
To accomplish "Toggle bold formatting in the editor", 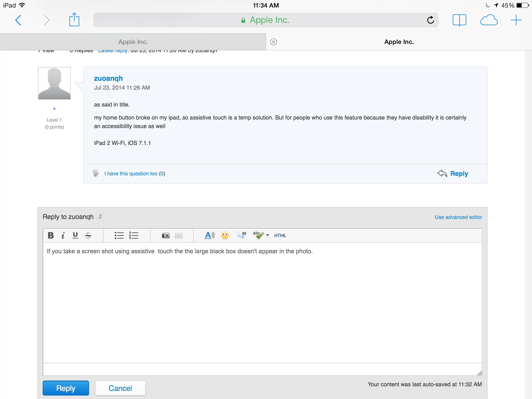I will pyautogui.click(x=51, y=235).
